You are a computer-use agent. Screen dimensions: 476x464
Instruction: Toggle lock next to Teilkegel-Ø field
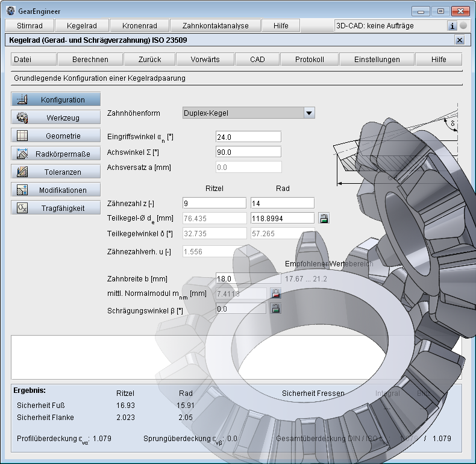[324, 218]
